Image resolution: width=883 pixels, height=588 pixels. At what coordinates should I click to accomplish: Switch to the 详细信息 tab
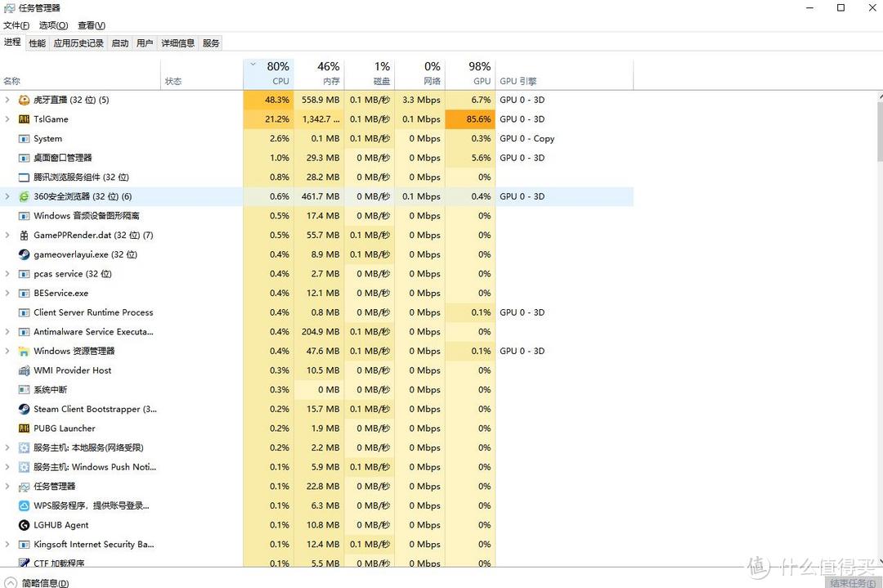178,43
